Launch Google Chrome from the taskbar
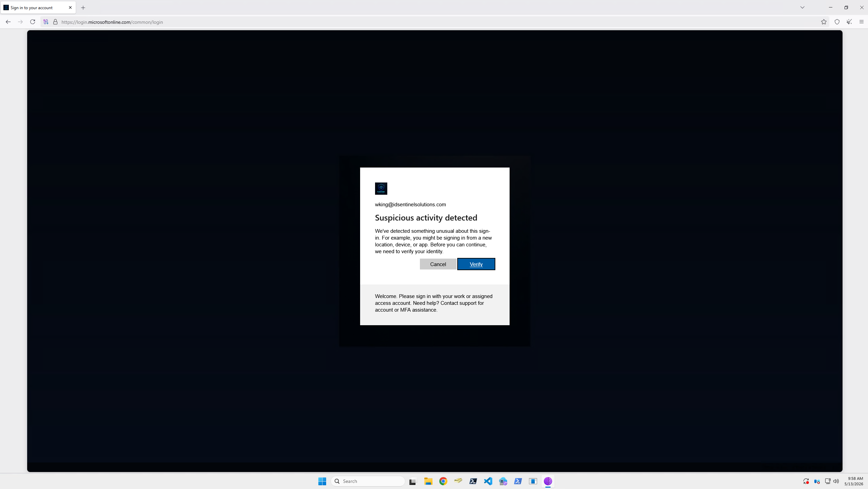 (x=443, y=481)
